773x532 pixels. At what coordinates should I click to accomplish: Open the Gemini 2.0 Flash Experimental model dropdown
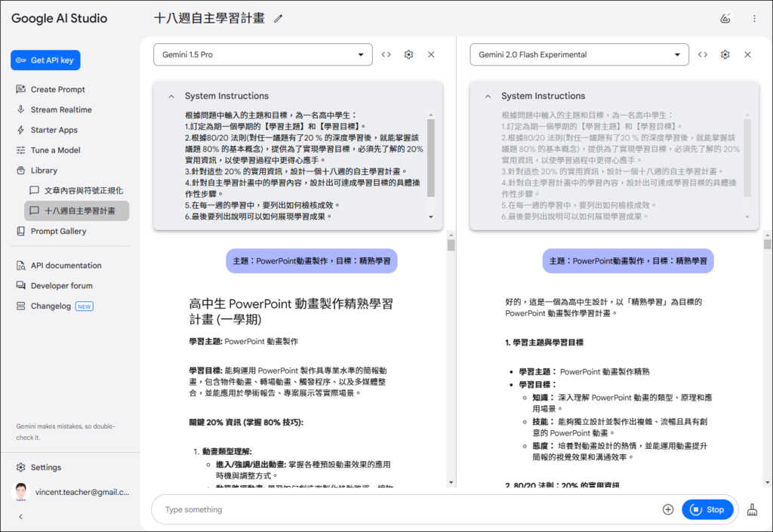tap(579, 54)
